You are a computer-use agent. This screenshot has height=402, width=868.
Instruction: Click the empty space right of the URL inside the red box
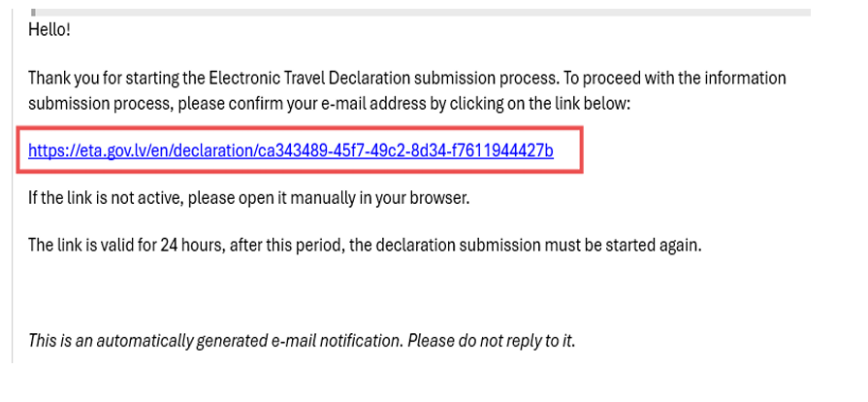coord(567,151)
